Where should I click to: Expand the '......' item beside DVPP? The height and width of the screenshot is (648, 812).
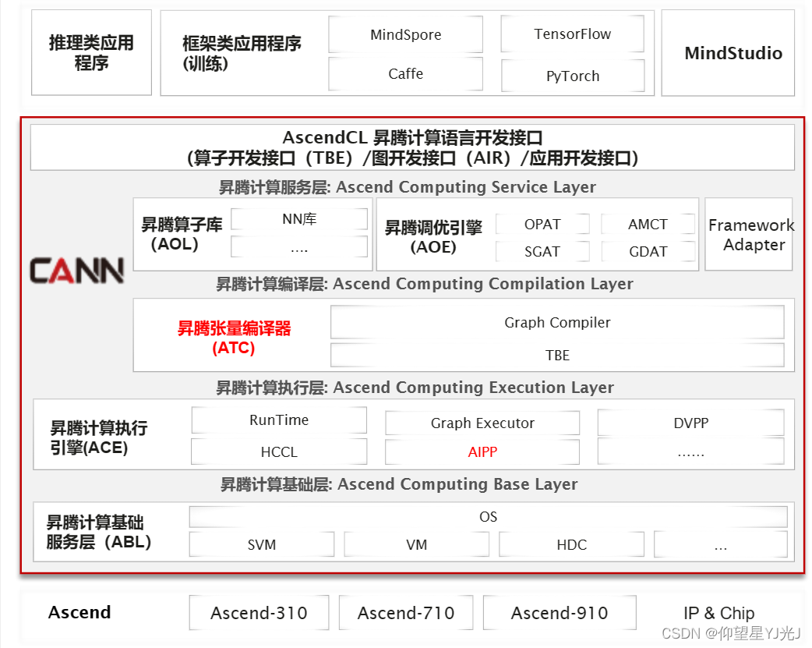[690, 452]
